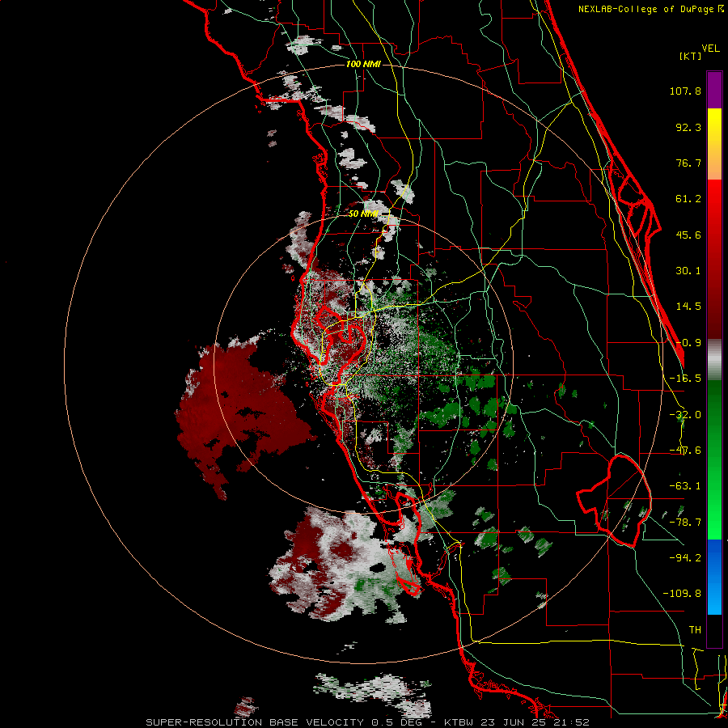Select the 76.7 scale value

pos(688,163)
